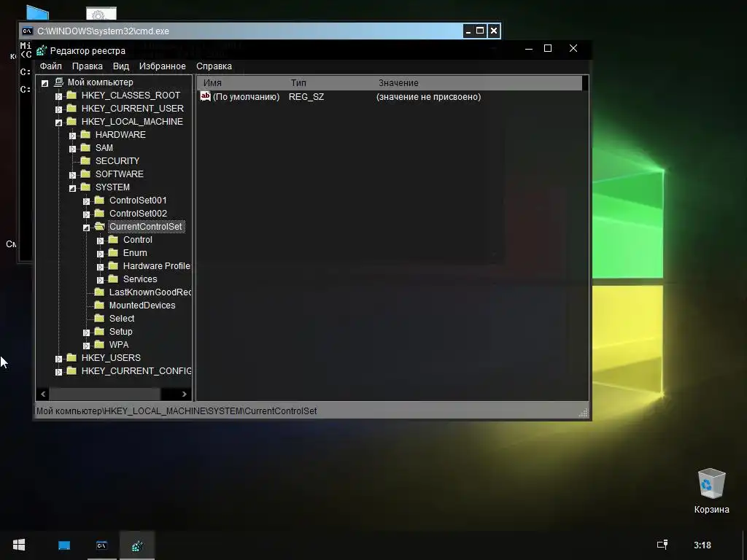The width and height of the screenshot is (747, 560).
Task: Click the REG_SZ type cell
Action: click(306, 97)
